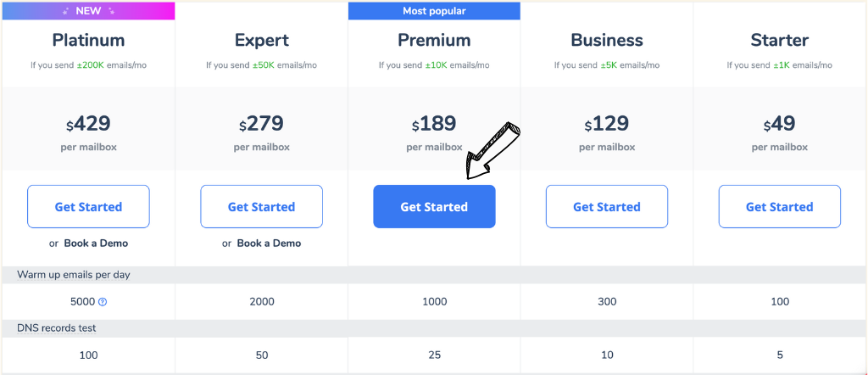Click the NEW badge above Platinum
This screenshot has height=375, width=868.
(88, 10)
